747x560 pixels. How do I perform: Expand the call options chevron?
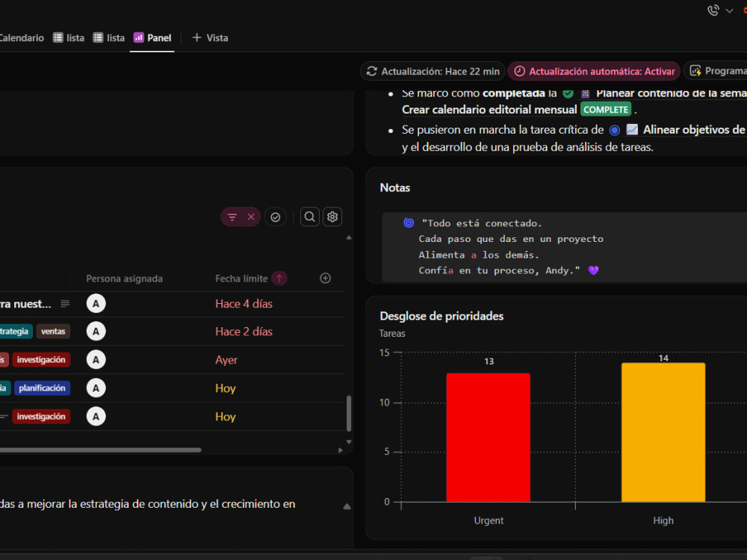tap(729, 10)
